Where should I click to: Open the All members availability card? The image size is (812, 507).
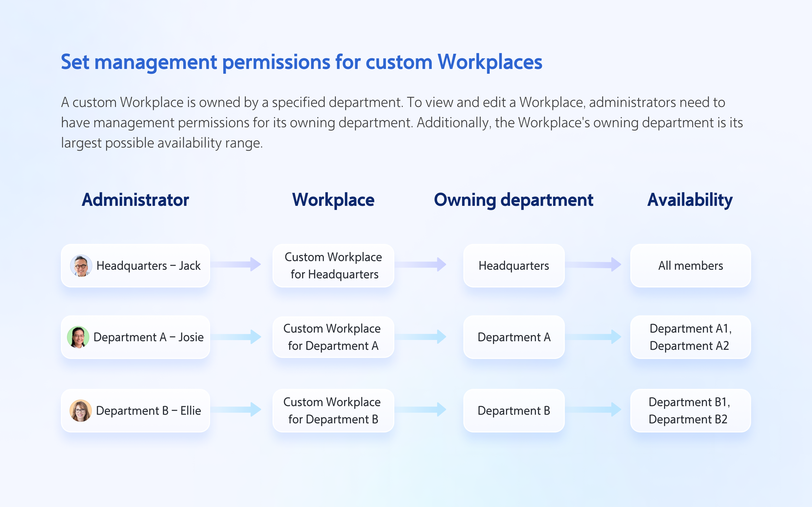point(690,266)
